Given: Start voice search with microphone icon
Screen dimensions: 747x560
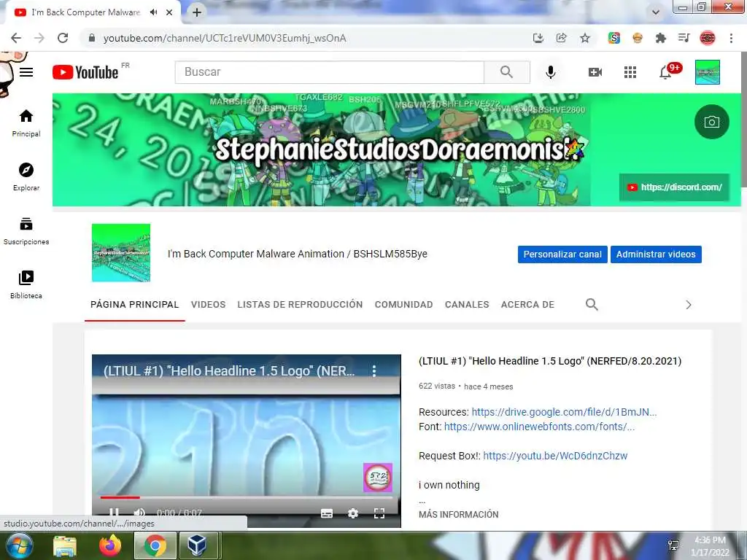Looking at the screenshot, I should 550,72.
